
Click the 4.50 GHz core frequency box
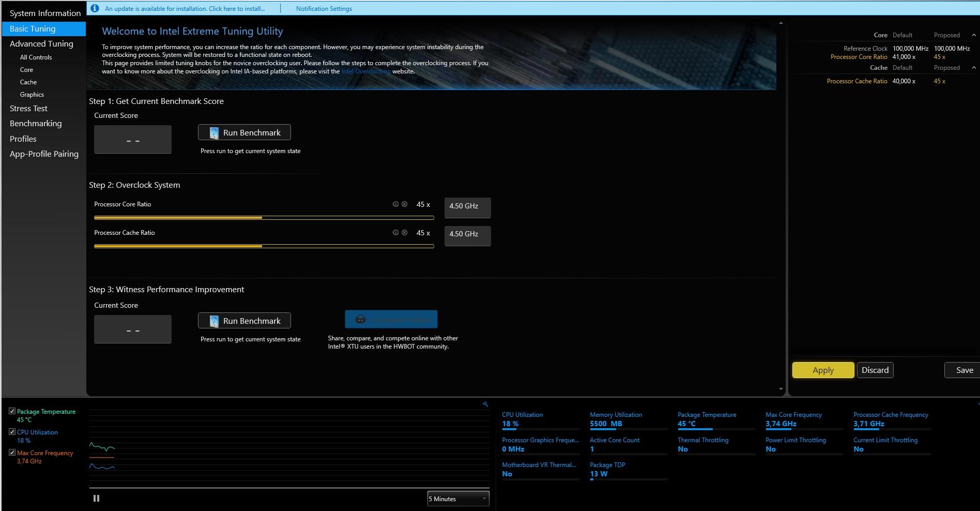(x=468, y=207)
